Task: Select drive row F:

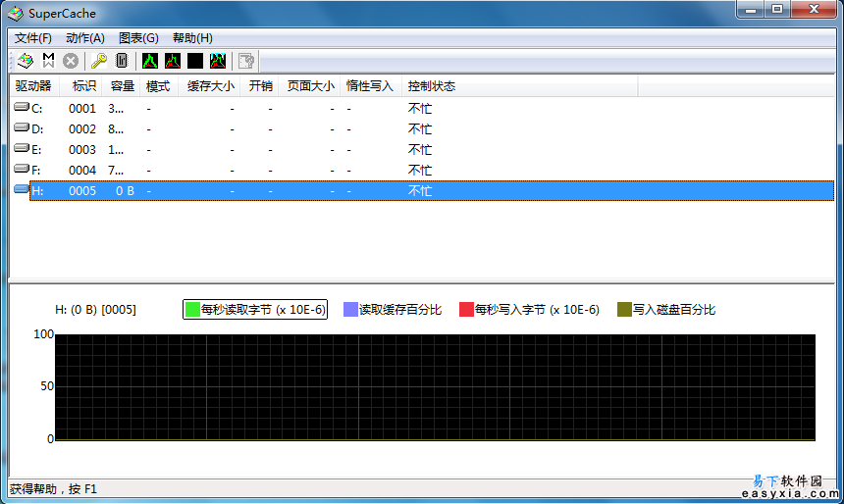Action: pyautogui.click(x=422, y=170)
